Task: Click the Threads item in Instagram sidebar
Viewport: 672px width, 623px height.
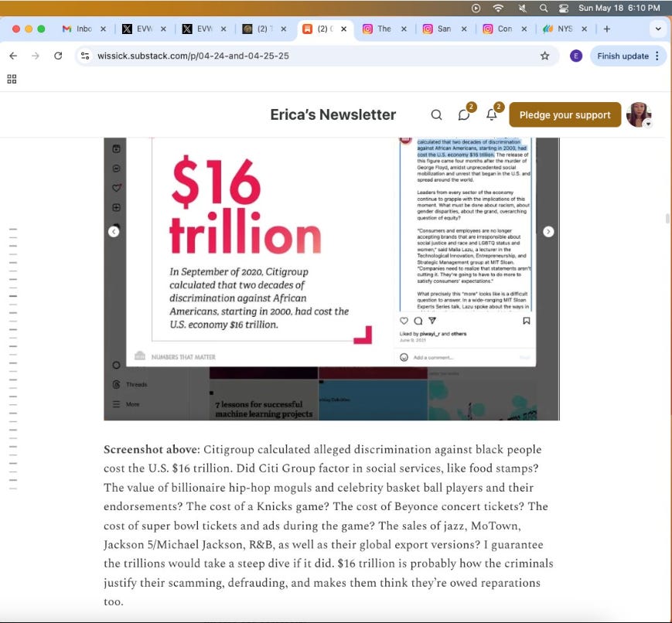Action: coord(130,384)
